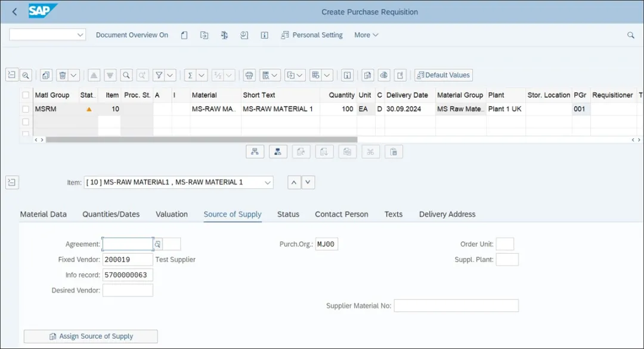Expand the More menu

366,35
